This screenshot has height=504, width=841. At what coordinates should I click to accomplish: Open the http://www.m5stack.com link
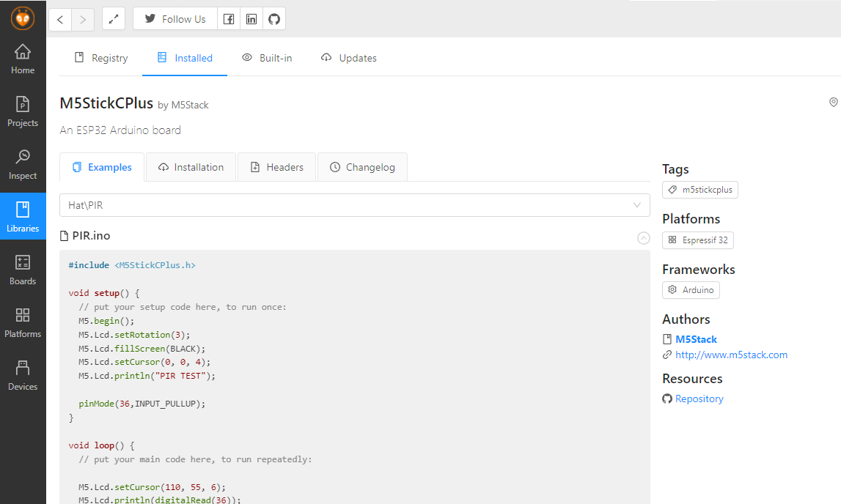click(731, 355)
